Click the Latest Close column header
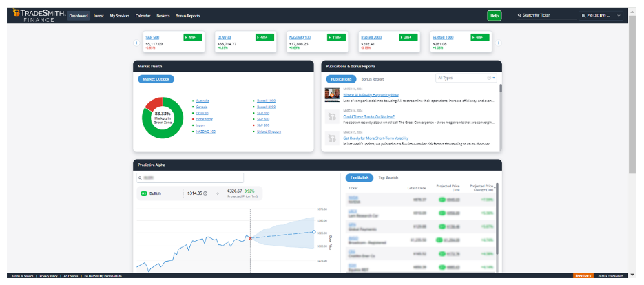The width and height of the screenshot is (644, 285). (x=417, y=188)
